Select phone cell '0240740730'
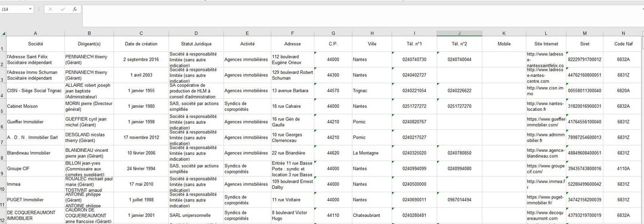The width and height of the screenshot is (644, 224). pyautogui.click(x=414, y=60)
